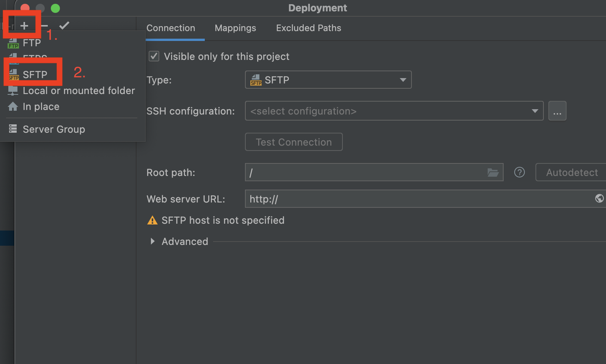Click the globe icon in Web server URL
This screenshot has width=606, height=364.
tap(599, 198)
